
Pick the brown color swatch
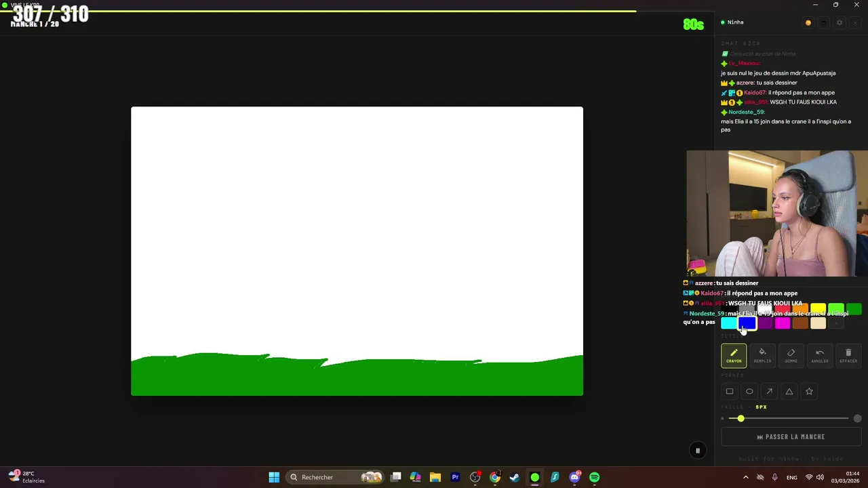coord(800,323)
